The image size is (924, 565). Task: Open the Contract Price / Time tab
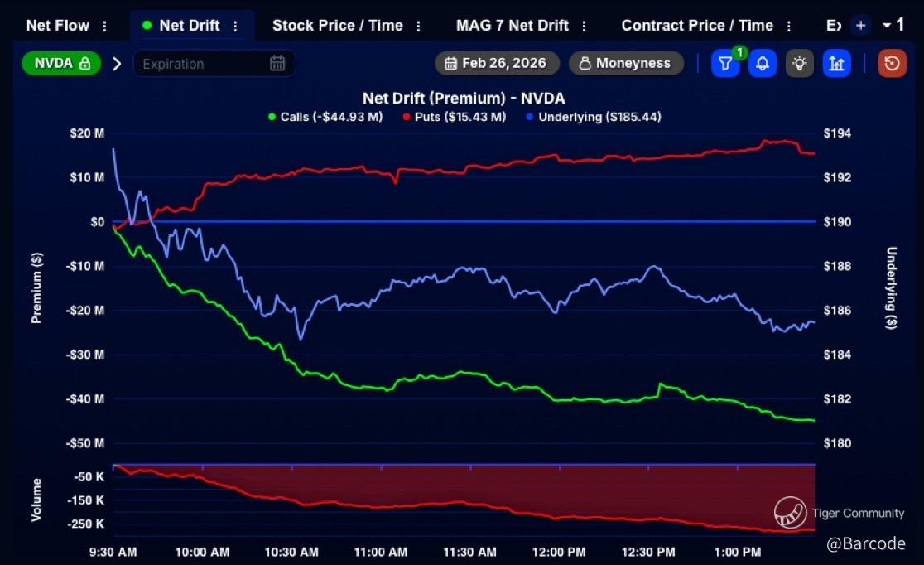tap(697, 26)
